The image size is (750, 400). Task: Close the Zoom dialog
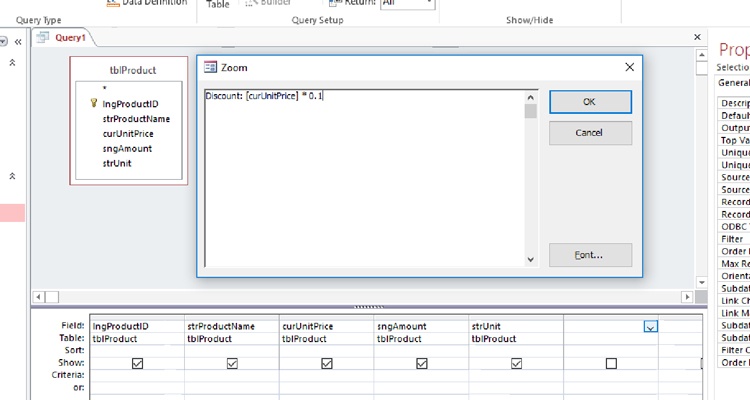click(629, 67)
